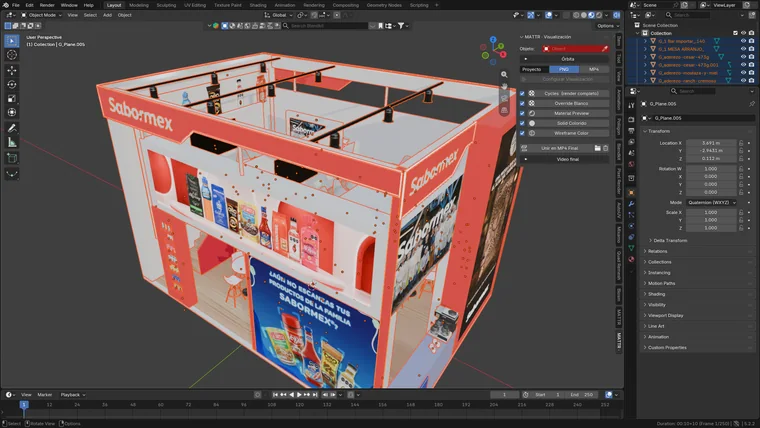Viewport: 760px width, 428px height.
Task: Activate the 3D Cursor tool
Action: coord(12,55)
